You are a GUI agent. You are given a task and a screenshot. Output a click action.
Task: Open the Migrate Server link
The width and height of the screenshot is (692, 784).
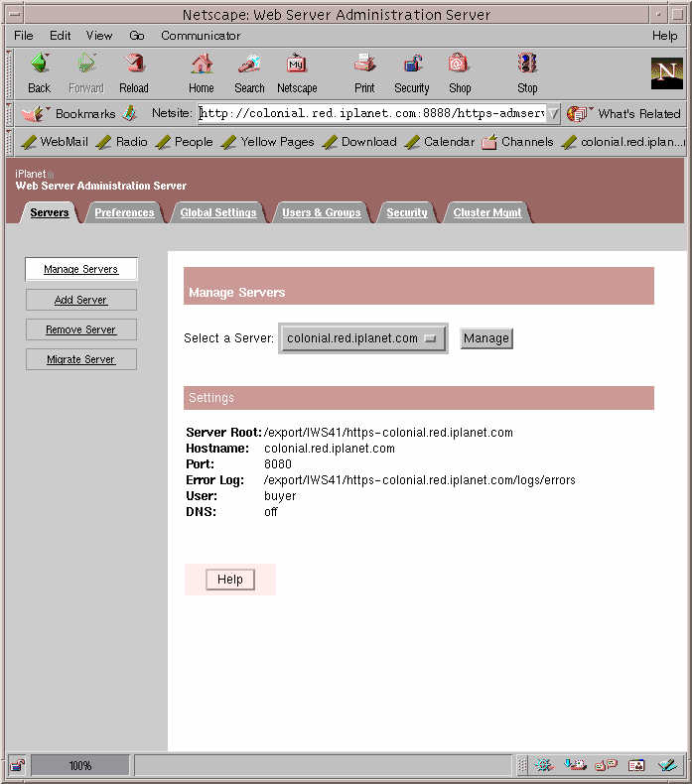coord(81,359)
